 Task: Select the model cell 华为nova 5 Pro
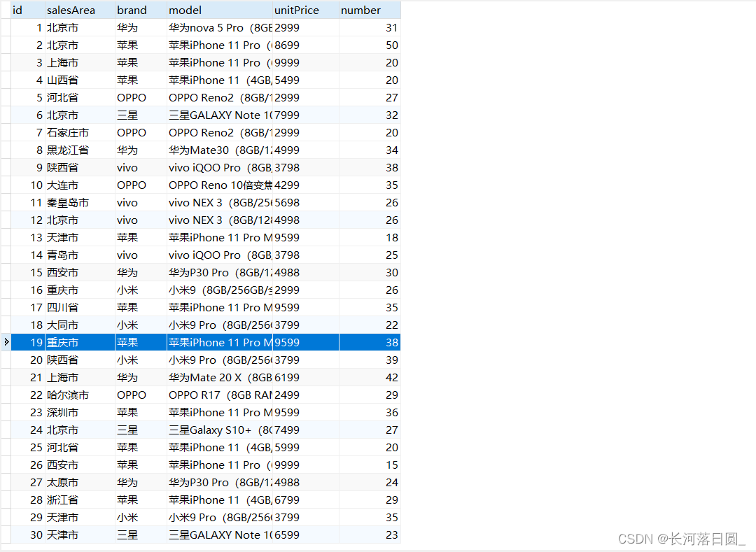(x=219, y=28)
